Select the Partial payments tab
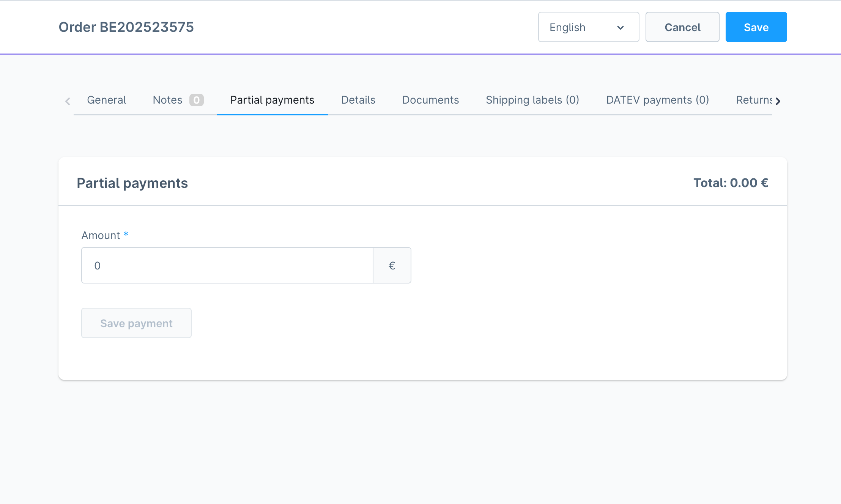Viewport: 841px width, 504px height. [272, 100]
